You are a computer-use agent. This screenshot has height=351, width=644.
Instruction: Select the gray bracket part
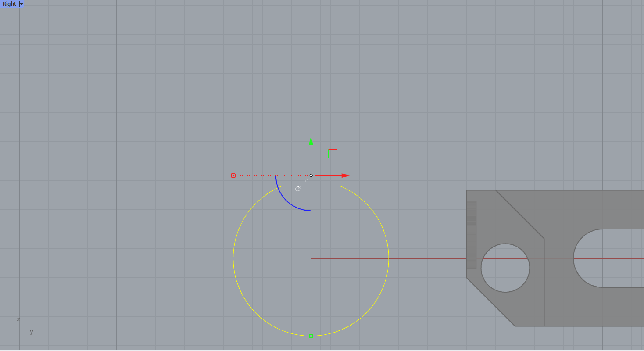coord(555,258)
